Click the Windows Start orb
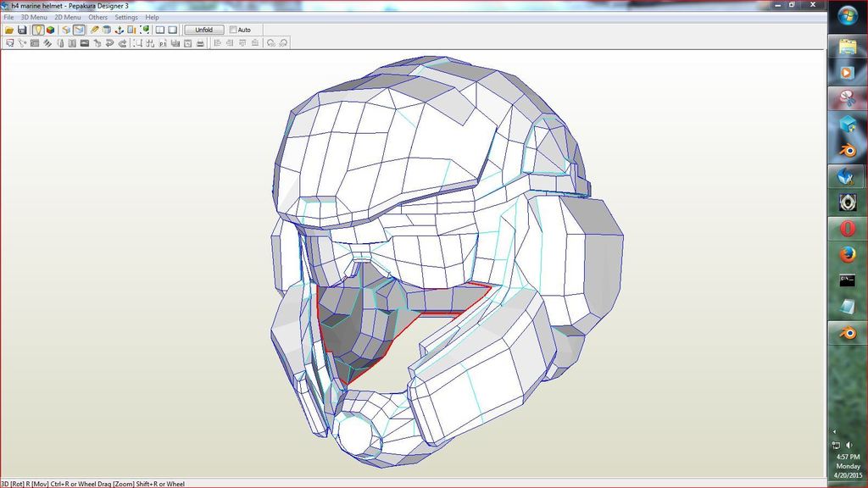The height and width of the screenshot is (488, 868). (x=848, y=15)
